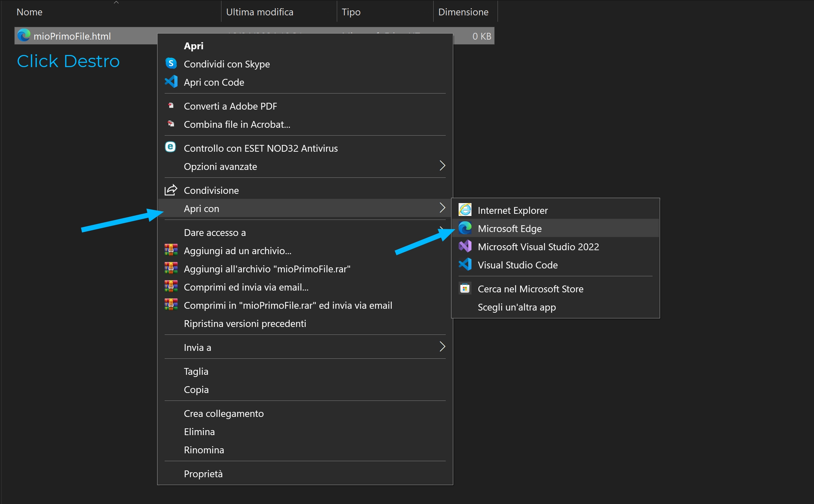Expand the Invia a submenu arrow
The image size is (814, 504).
[442, 347]
